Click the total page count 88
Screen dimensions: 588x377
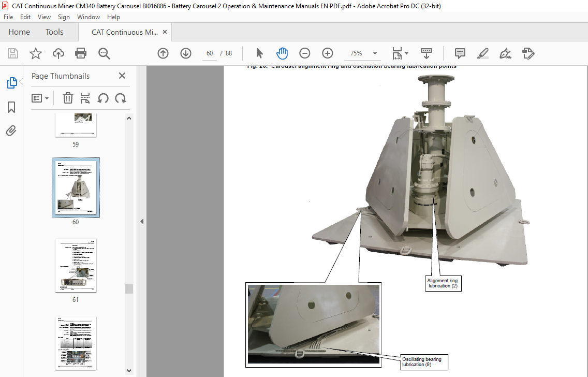tap(229, 53)
